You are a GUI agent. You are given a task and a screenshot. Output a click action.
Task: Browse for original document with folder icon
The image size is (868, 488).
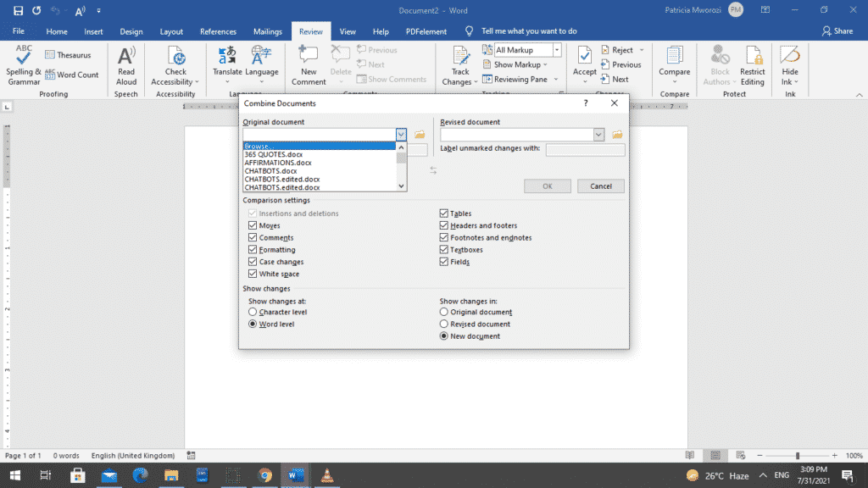click(420, 135)
